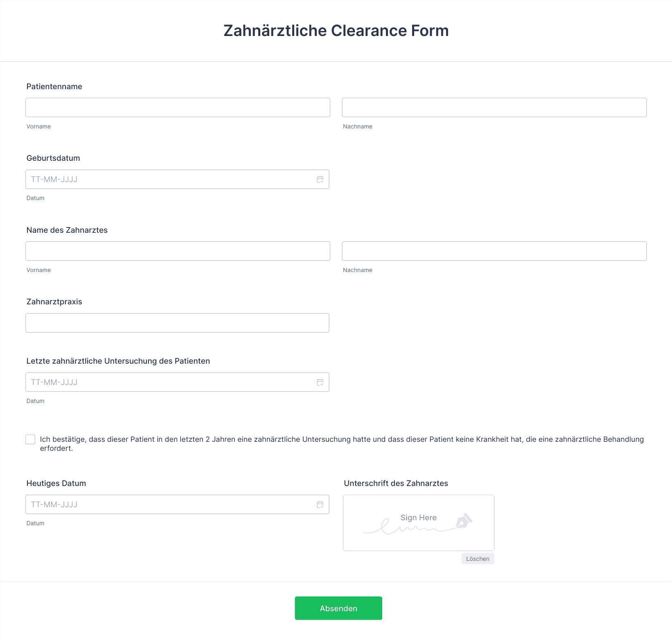Click the Zahnarztpraxis text field

[x=177, y=323]
